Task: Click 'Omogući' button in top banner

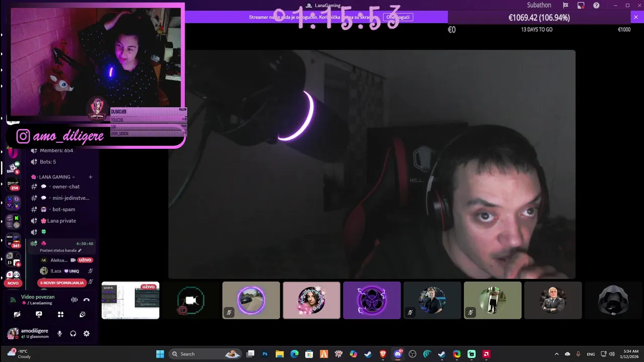Action: 397,17
